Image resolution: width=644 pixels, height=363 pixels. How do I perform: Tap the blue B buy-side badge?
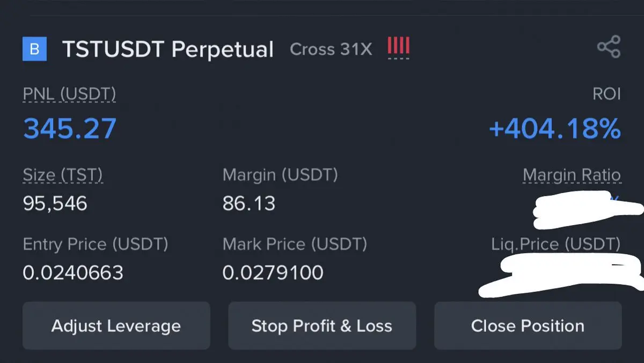34,49
